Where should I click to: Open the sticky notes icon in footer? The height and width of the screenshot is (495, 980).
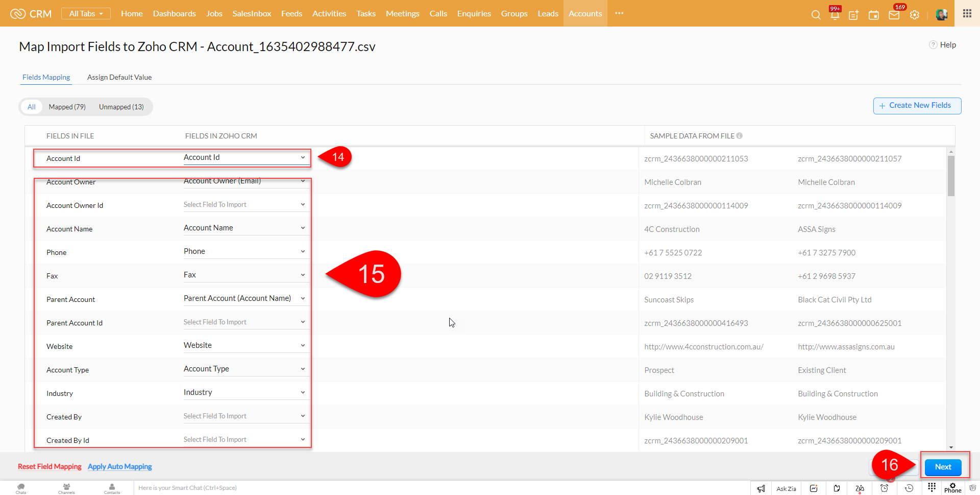[x=837, y=488]
